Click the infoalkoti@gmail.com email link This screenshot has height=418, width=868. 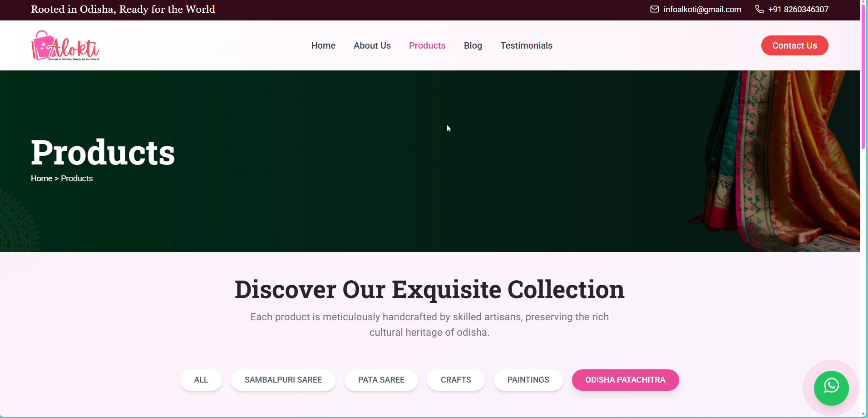click(x=702, y=10)
